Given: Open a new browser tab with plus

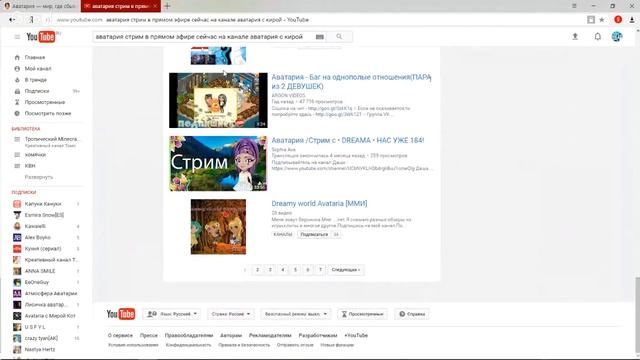Looking at the screenshot, I should [x=167, y=6].
